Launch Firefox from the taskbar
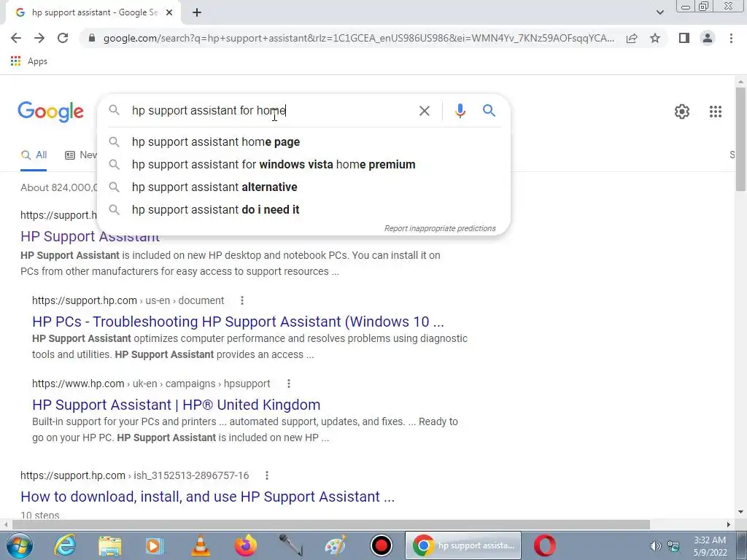The image size is (747, 560). pos(245,545)
